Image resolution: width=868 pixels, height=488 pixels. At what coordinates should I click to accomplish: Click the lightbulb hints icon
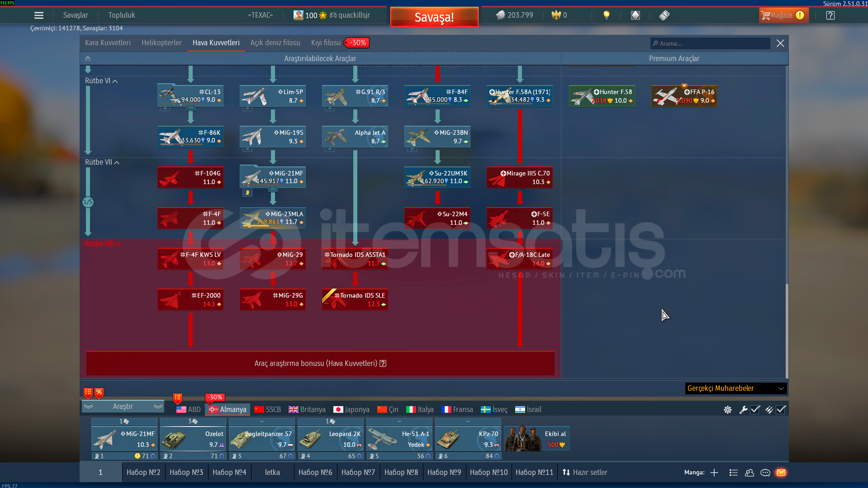[x=606, y=15]
